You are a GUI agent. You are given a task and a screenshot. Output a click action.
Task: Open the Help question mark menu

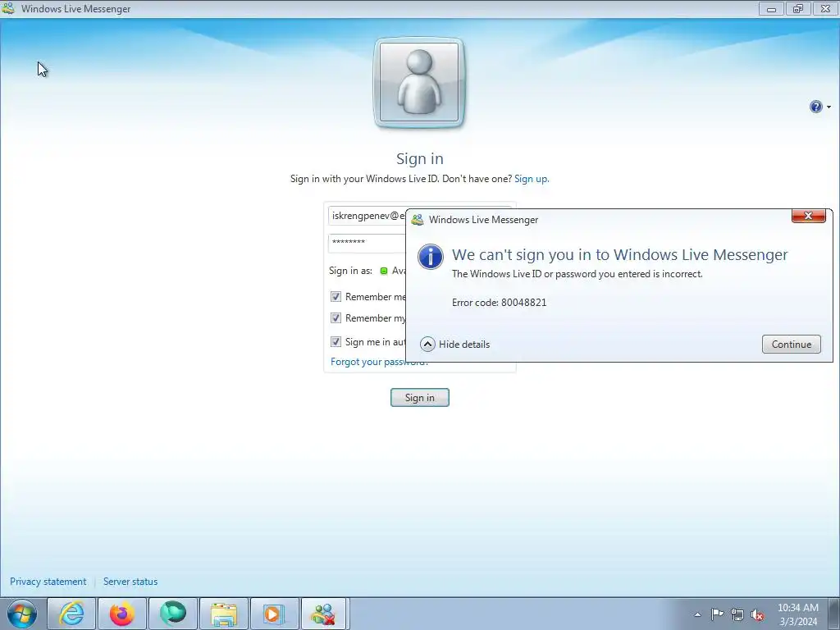(819, 107)
